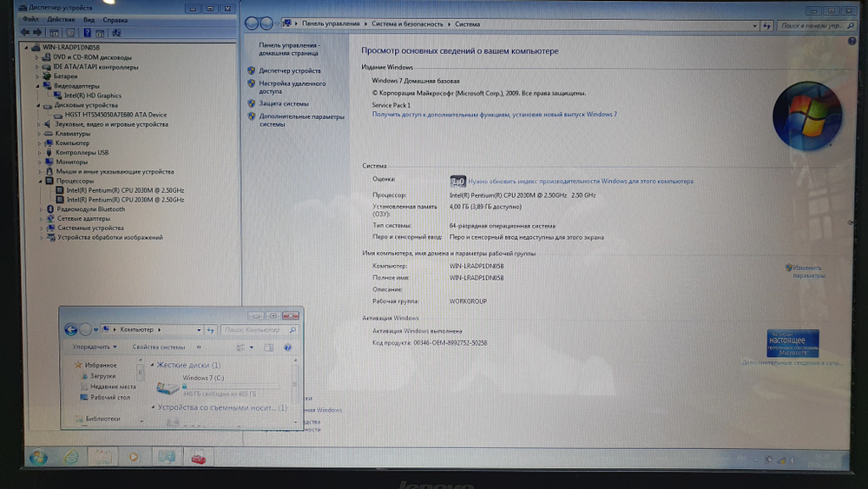
Task: Open Справка menu in Device Manager
Action: tap(115, 20)
